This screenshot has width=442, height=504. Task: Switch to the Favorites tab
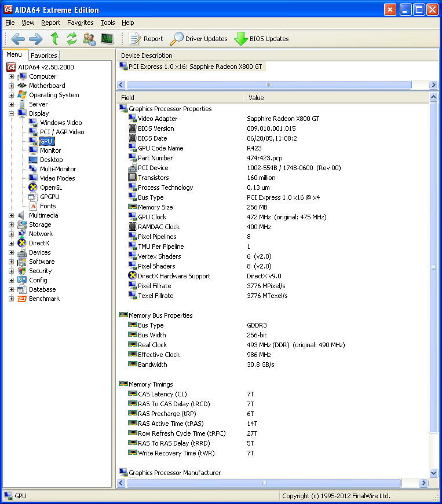44,56
